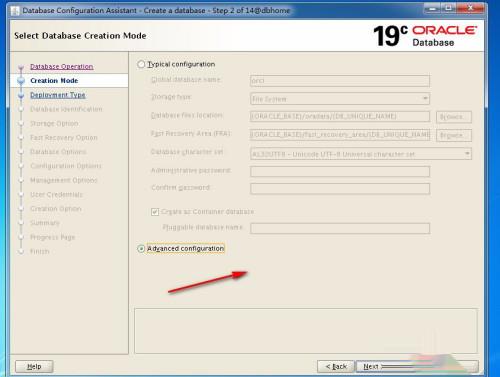Click the Finish step
This screenshot has height=377, width=500.
(x=39, y=251)
